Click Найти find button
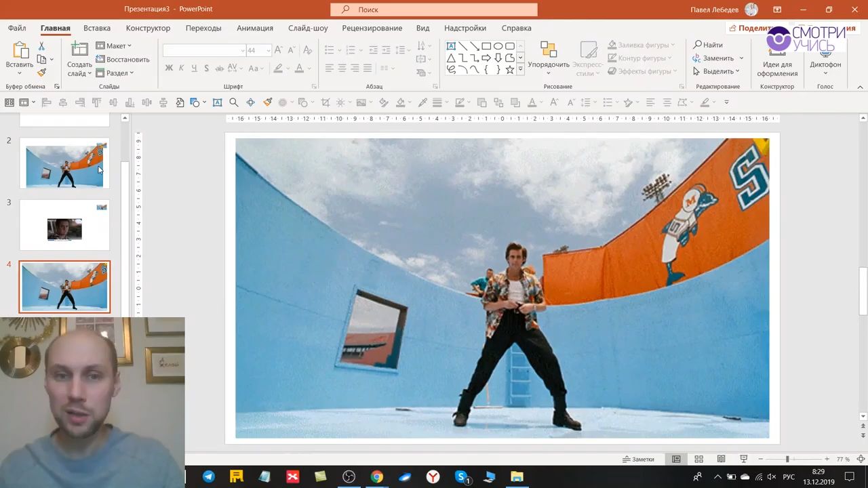Screen dimensions: 868x488 pyautogui.click(x=708, y=45)
